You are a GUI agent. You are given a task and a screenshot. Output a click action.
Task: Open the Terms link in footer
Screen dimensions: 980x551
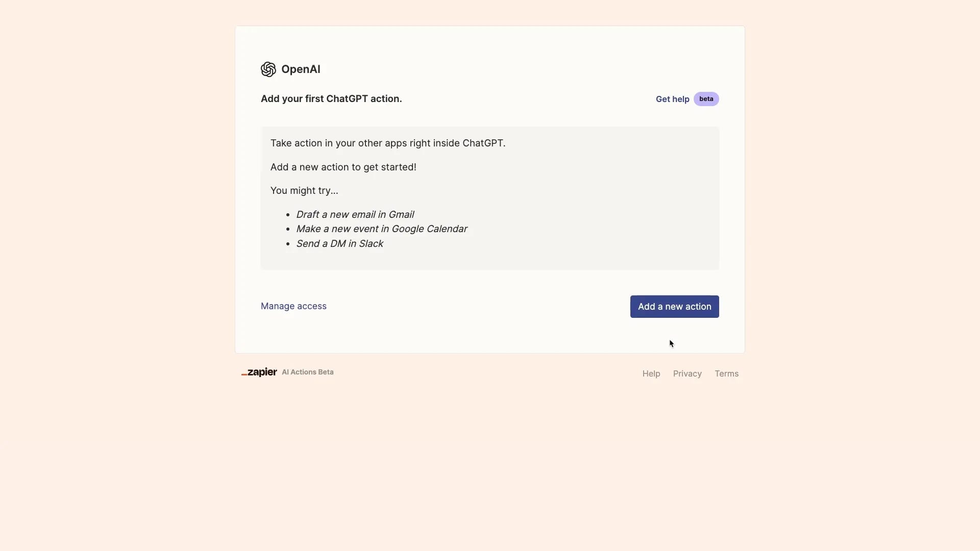[x=726, y=373]
